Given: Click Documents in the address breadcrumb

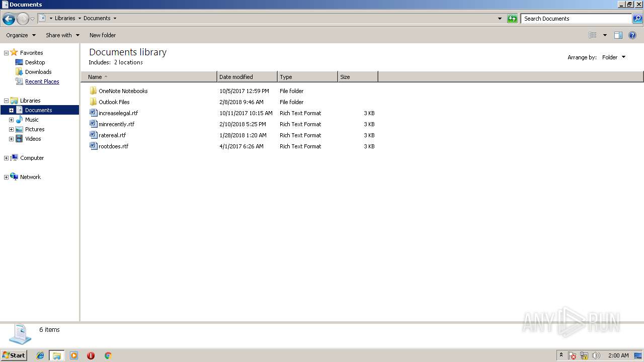Looking at the screenshot, I should pyautogui.click(x=97, y=18).
